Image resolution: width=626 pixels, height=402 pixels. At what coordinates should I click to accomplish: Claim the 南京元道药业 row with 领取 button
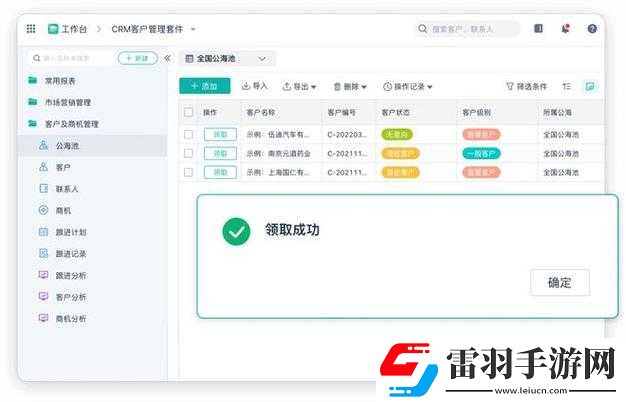tap(220, 153)
